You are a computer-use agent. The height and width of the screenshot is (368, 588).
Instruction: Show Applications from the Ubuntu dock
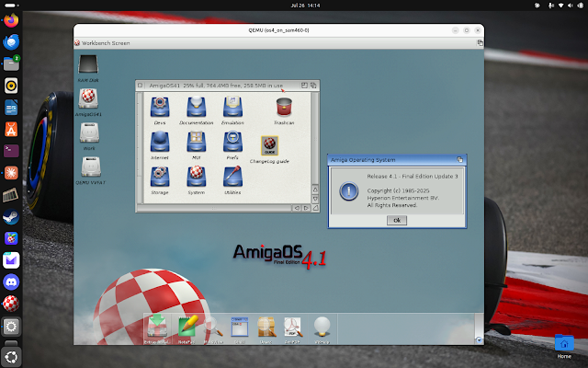11,357
